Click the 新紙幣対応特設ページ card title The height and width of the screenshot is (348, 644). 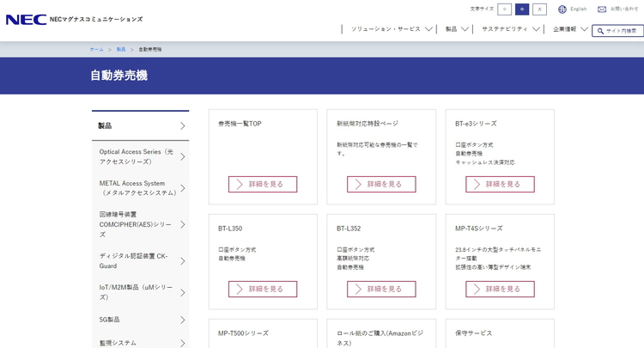[368, 124]
